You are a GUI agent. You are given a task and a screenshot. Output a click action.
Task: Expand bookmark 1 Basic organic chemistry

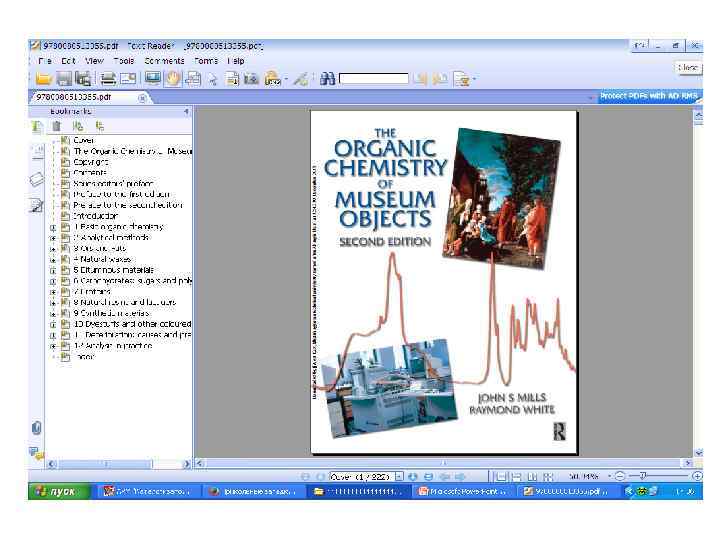pyautogui.click(x=53, y=227)
